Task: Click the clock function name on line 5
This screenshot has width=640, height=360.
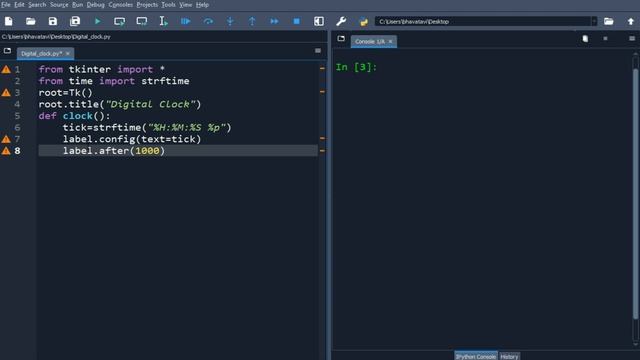Action: (78, 116)
